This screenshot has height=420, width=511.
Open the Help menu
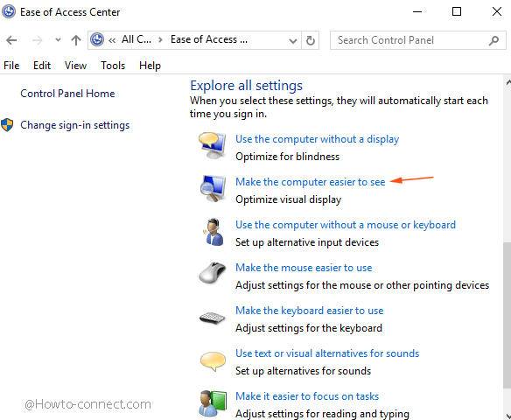(x=150, y=66)
